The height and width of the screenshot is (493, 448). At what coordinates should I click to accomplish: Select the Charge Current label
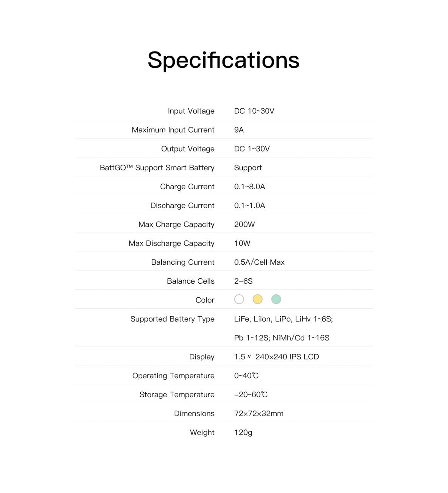(187, 187)
